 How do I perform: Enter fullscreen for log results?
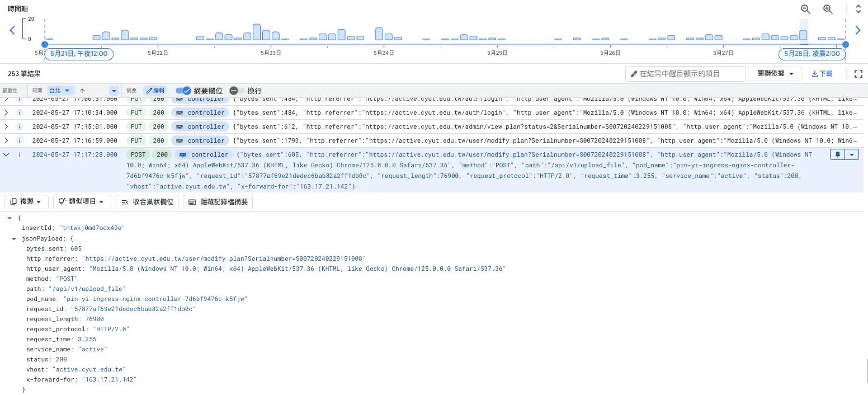(858, 74)
